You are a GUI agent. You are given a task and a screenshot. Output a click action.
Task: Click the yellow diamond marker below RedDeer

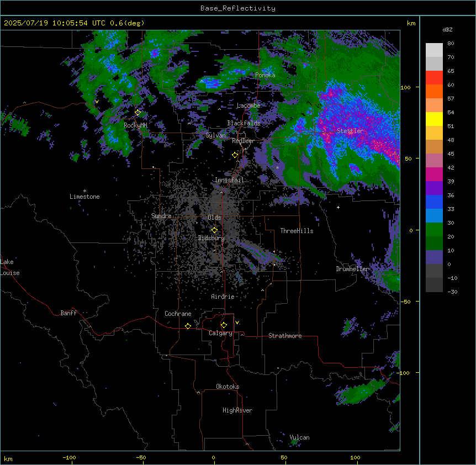[x=235, y=155]
